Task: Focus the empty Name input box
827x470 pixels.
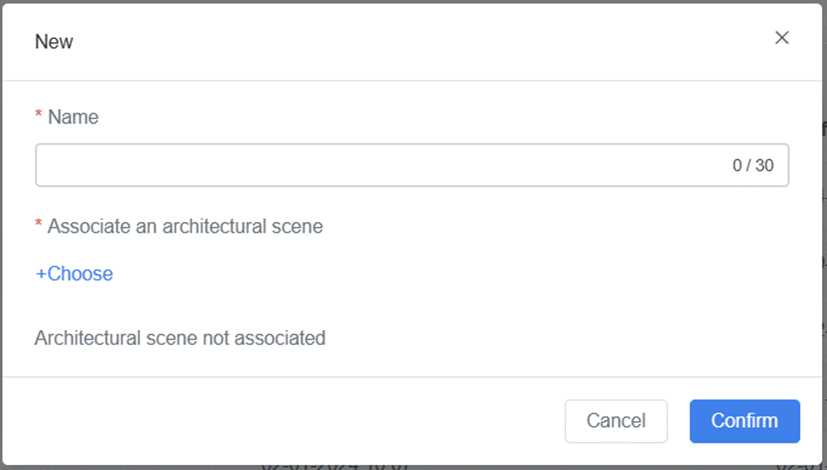Action: pos(380,165)
